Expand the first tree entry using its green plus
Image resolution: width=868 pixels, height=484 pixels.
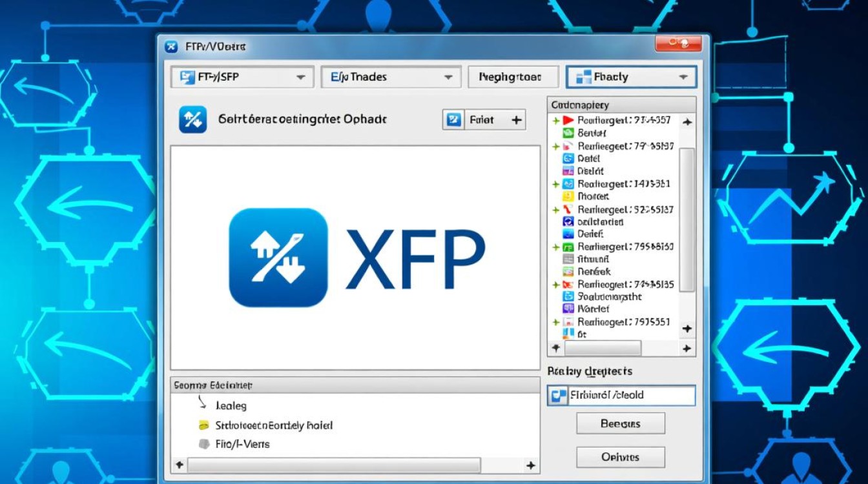555,121
